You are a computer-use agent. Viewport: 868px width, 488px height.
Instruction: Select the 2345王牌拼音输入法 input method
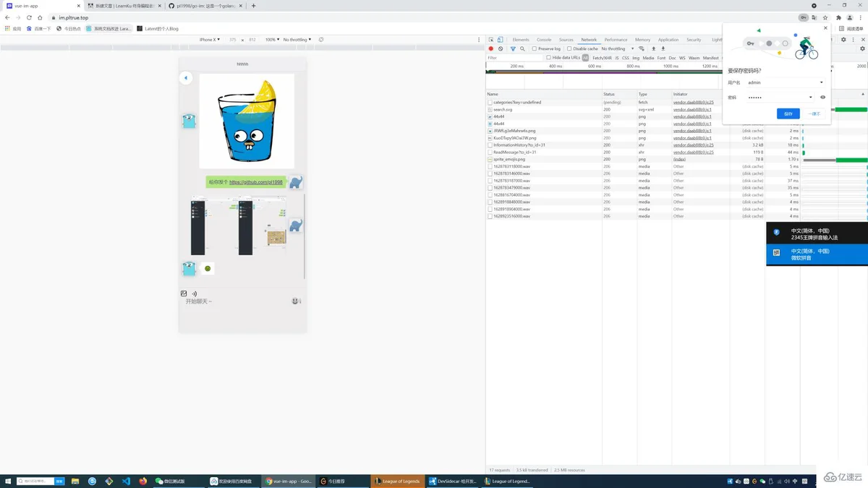[817, 234]
